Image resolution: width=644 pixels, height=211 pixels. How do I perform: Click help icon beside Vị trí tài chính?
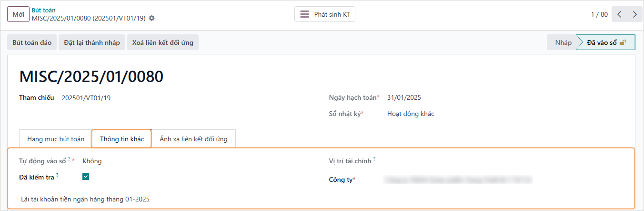click(374, 159)
